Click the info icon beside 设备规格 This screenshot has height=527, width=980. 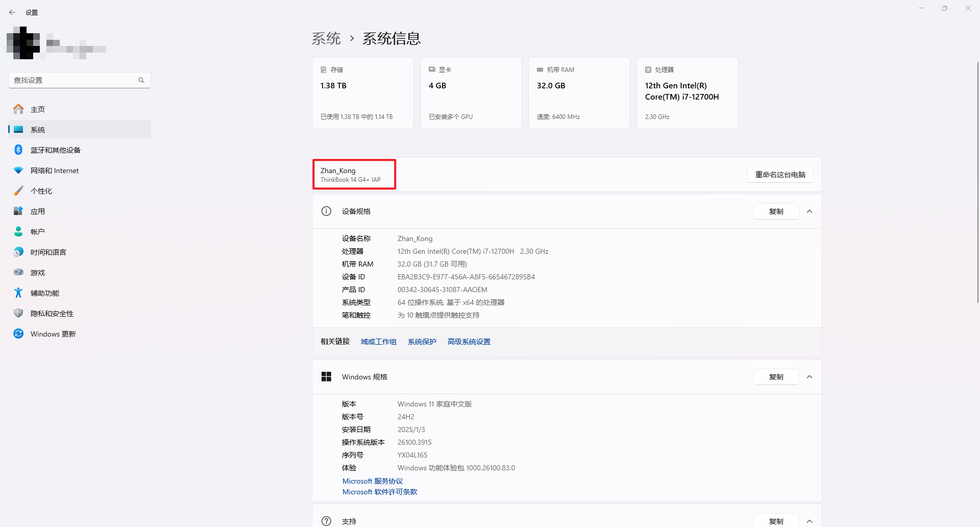(x=327, y=211)
